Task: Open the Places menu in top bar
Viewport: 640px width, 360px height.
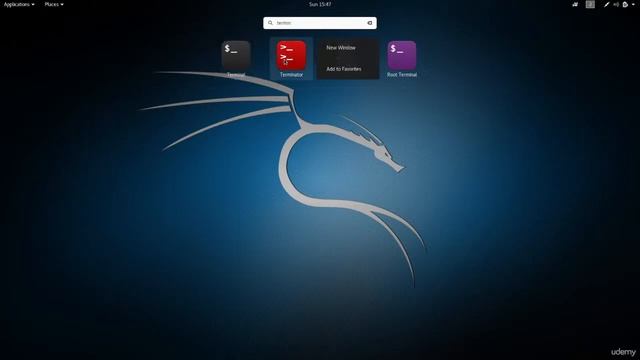Action: (54, 4)
